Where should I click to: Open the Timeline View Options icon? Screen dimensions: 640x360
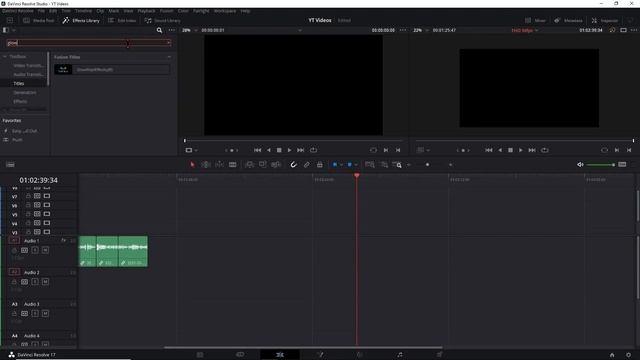(x=10, y=164)
